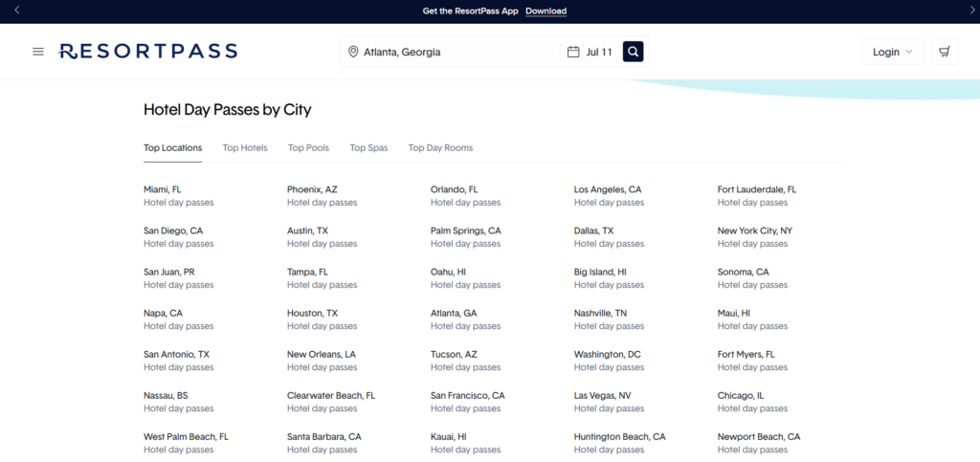Expand the Login dropdown
This screenshot has width=980, height=462.
tap(893, 52)
